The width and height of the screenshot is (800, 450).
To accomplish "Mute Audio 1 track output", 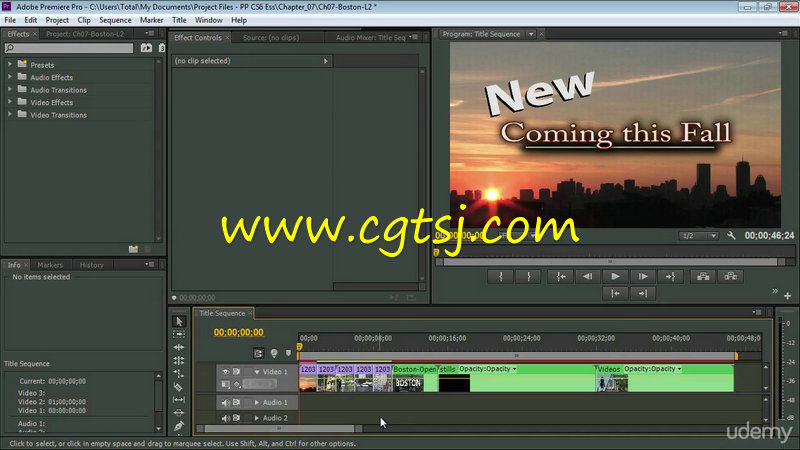I will [x=226, y=403].
